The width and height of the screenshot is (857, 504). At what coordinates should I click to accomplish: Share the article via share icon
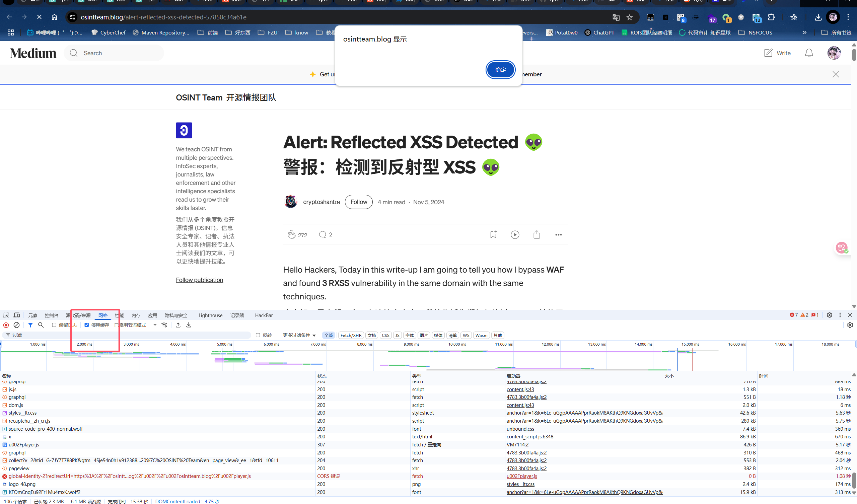point(537,235)
